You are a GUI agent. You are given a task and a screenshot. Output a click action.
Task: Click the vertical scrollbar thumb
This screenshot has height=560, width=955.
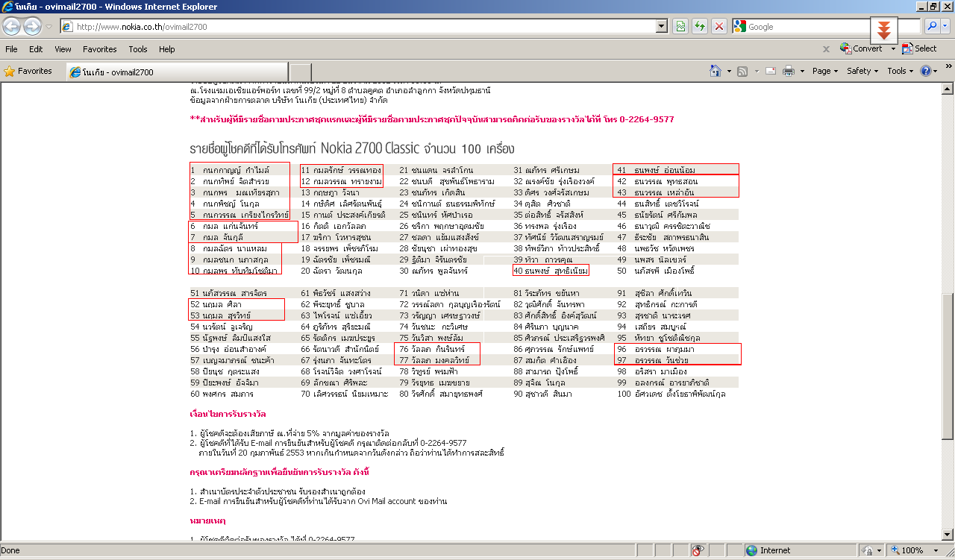948,366
